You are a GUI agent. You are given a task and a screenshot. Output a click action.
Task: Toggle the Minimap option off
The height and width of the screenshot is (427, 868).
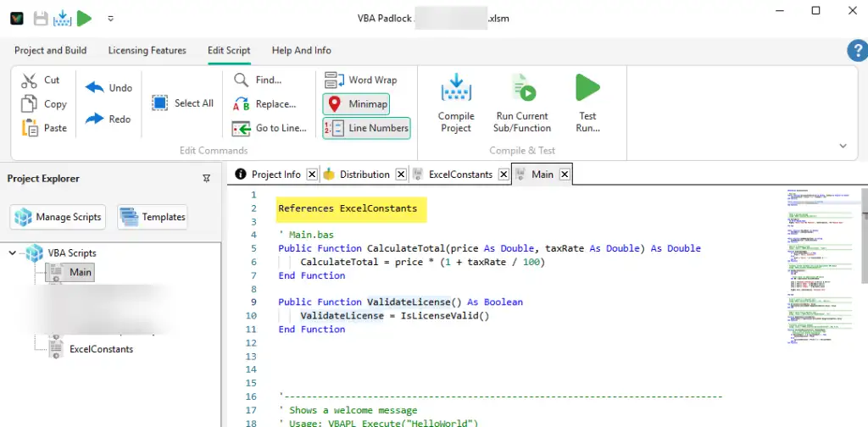(357, 104)
